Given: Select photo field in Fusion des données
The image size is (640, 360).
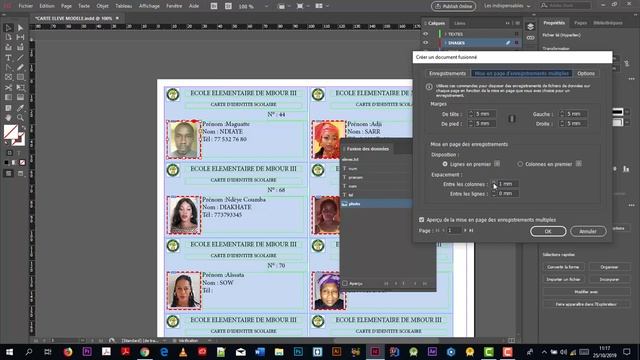Looking at the screenshot, I should click(x=376, y=204).
